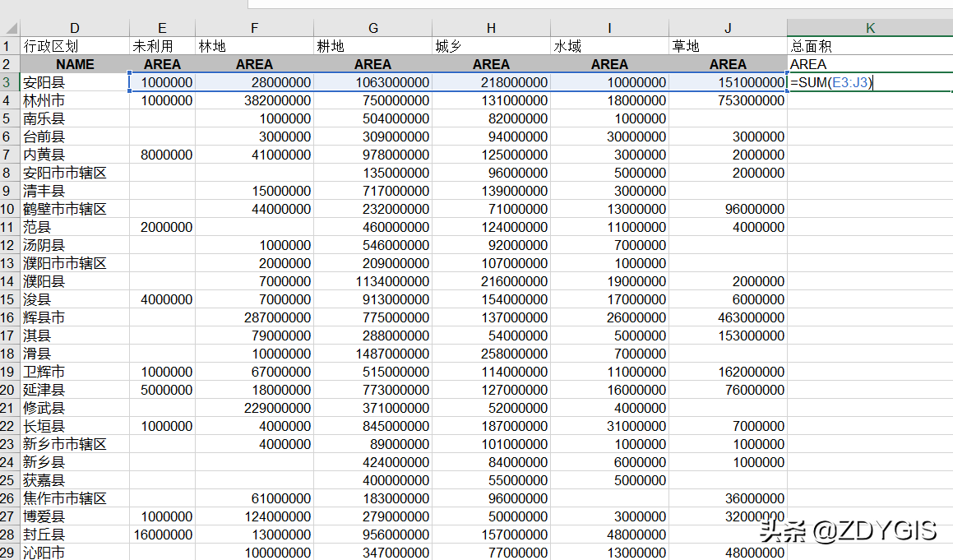Image resolution: width=953 pixels, height=560 pixels.
Task: Select the 焦作市市辖区 cell
Action: 75,498
